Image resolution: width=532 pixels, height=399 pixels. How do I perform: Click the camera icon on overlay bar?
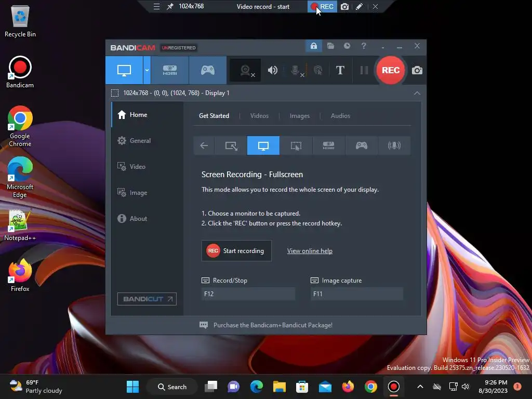click(x=345, y=6)
